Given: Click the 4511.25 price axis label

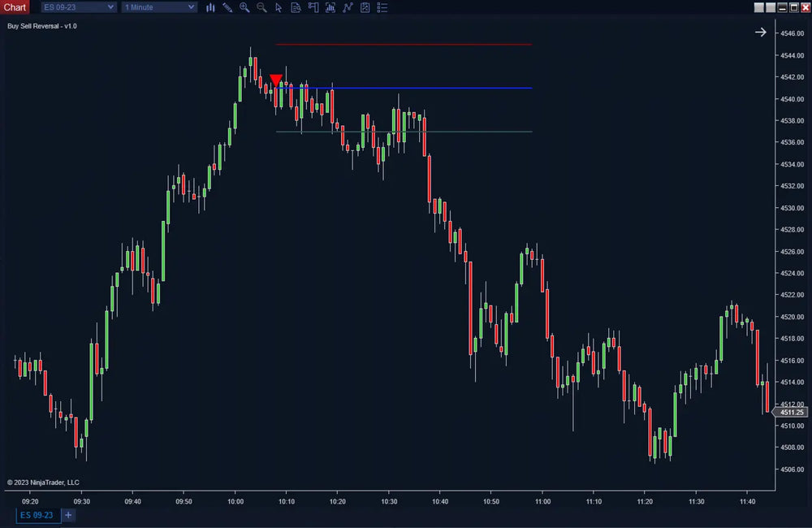Looking at the screenshot, I should click(x=791, y=413).
